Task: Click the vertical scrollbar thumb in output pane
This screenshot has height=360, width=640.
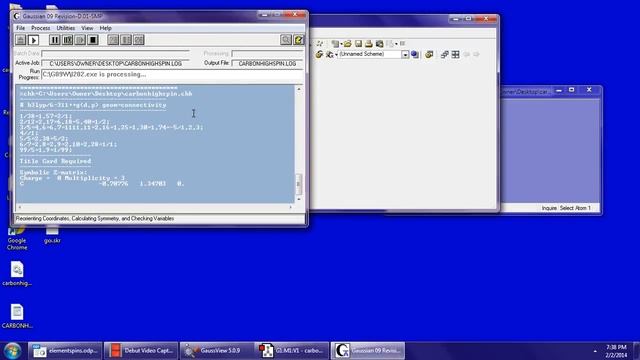Action: pos(299,183)
